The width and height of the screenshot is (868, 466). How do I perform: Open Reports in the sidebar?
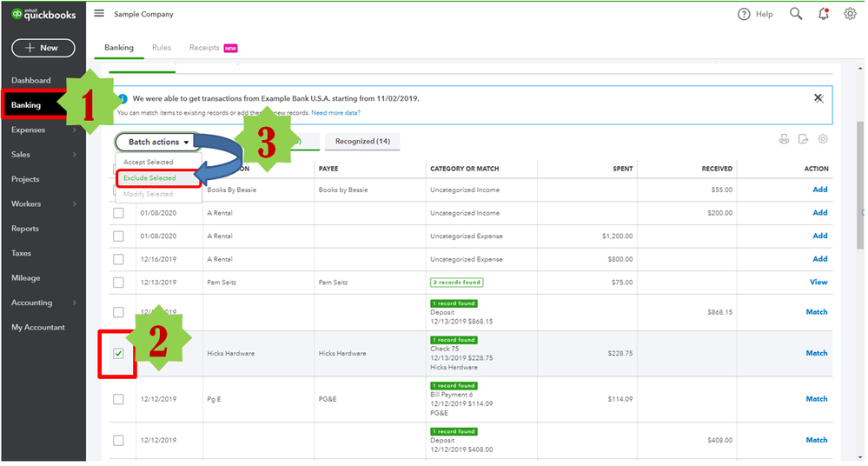[25, 229]
